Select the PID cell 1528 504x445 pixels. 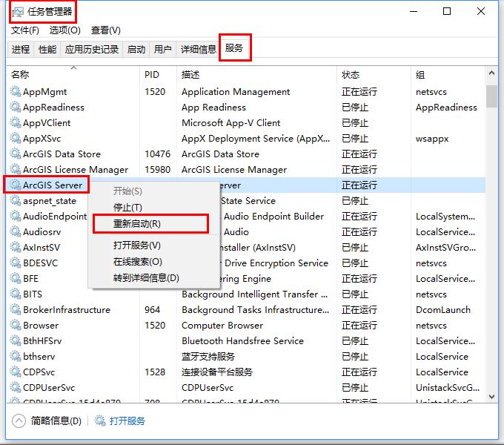[155, 372]
